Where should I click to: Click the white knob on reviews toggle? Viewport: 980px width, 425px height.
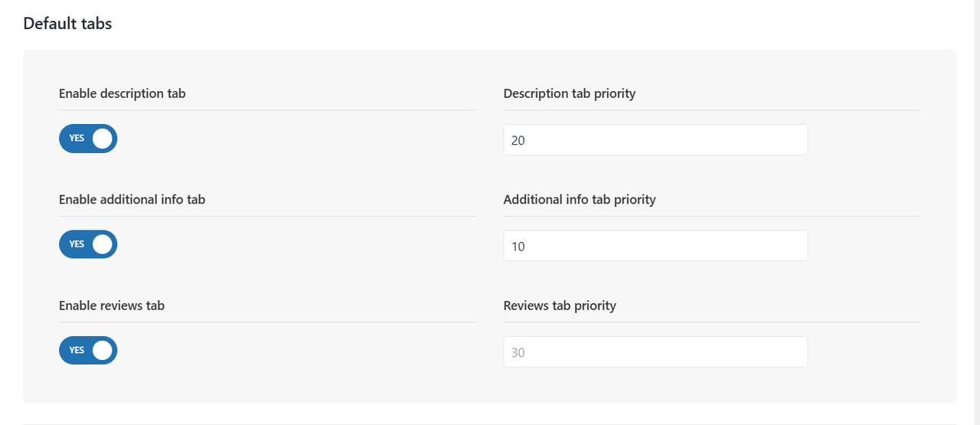[103, 351]
